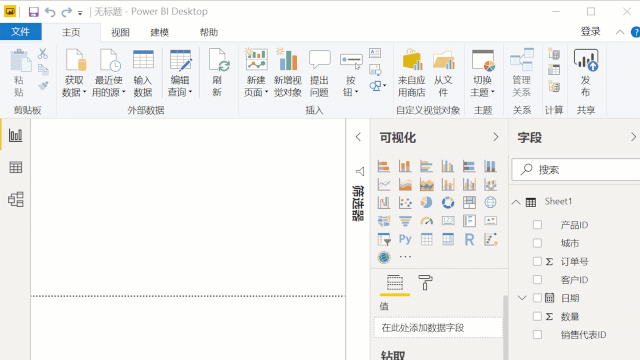Switch to the 建模 ribbon tab
640x360 pixels.
point(160,32)
